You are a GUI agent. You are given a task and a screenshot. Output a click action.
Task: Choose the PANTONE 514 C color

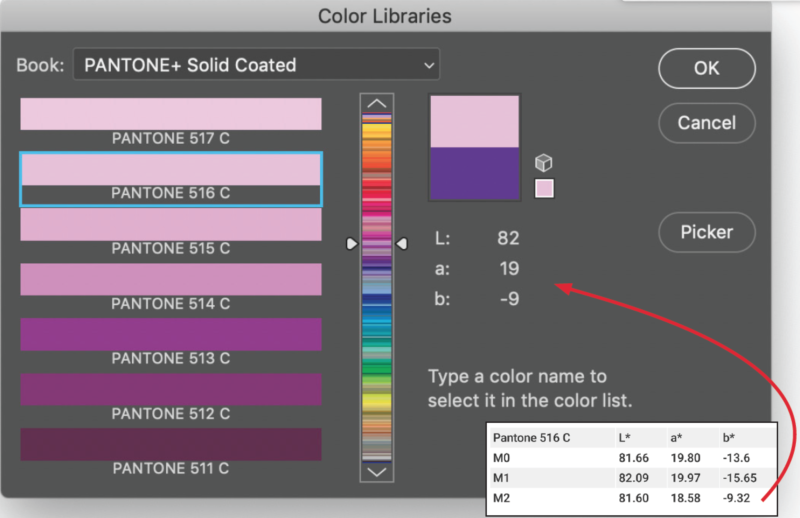click(x=171, y=279)
